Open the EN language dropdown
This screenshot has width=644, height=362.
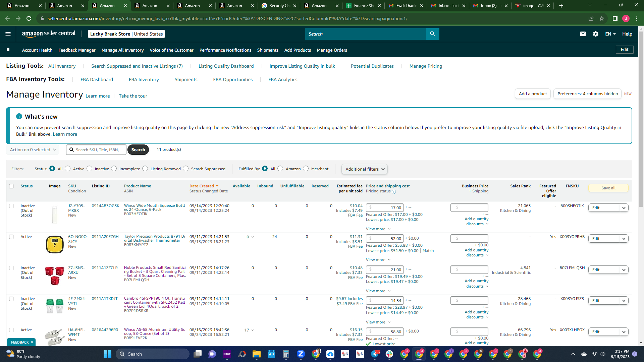[x=610, y=34]
